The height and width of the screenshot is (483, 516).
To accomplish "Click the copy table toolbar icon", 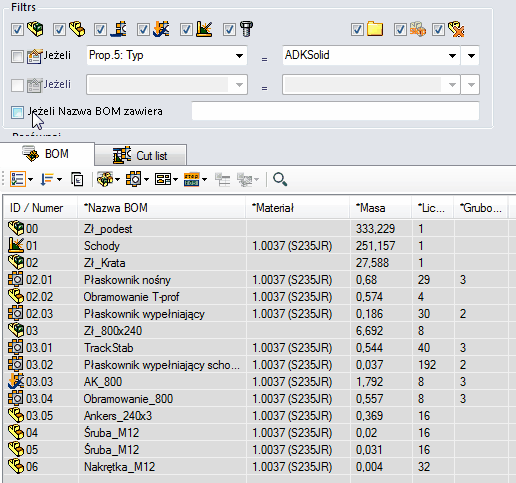I will (77, 179).
